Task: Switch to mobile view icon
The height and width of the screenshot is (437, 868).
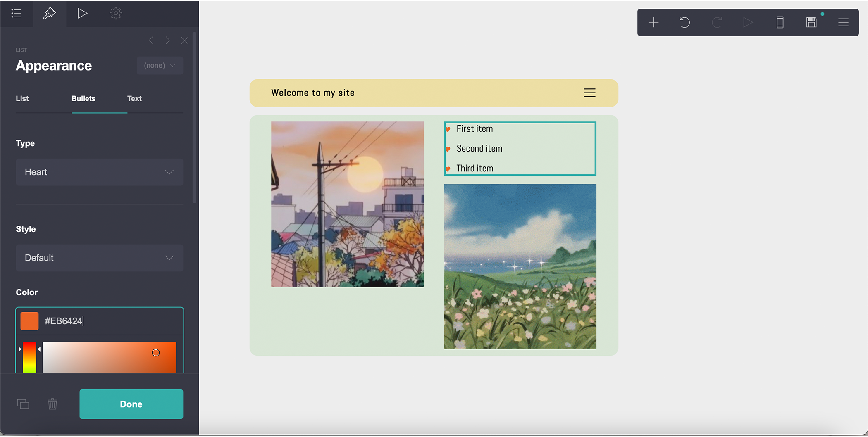Action: coord(780,22)
